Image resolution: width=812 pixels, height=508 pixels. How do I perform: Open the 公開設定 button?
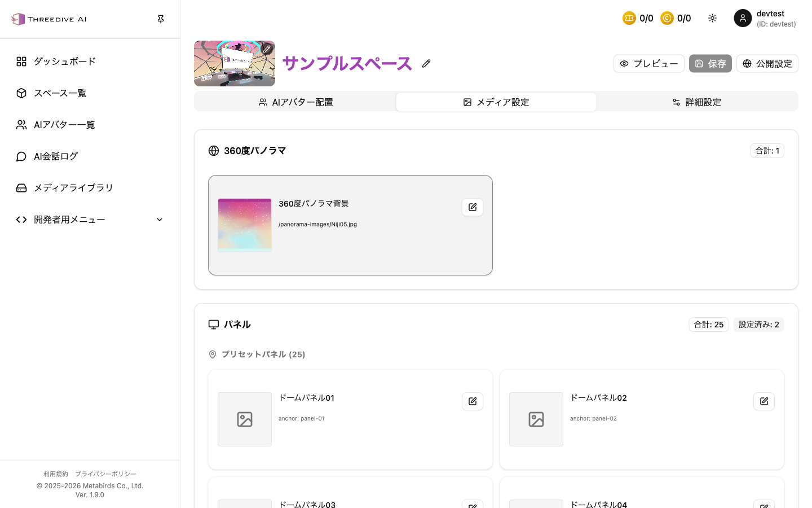coord(767,64)
